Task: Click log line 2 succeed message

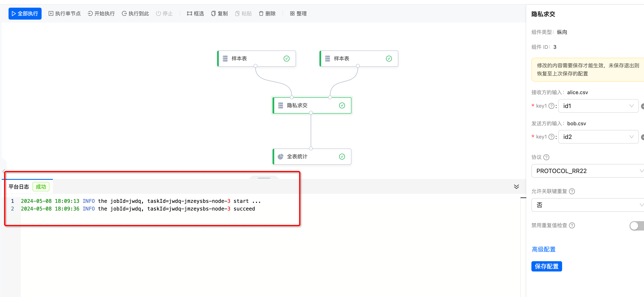Action: [x=138, y=209]
